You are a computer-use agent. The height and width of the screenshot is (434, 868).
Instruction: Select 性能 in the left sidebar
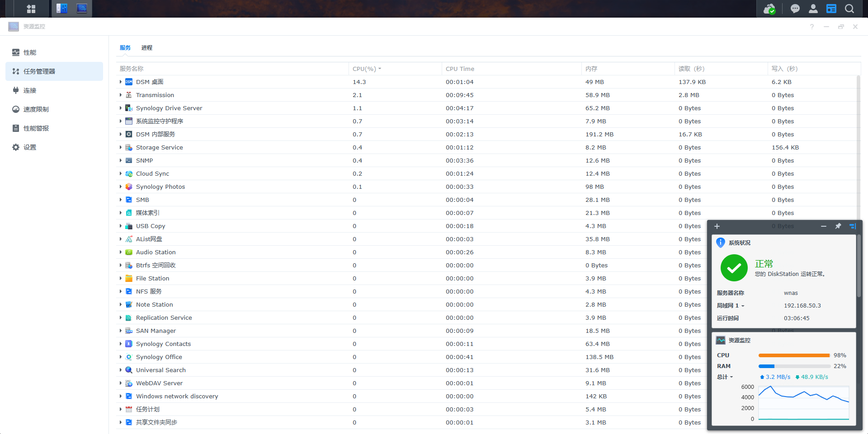(x=30, y=52)
